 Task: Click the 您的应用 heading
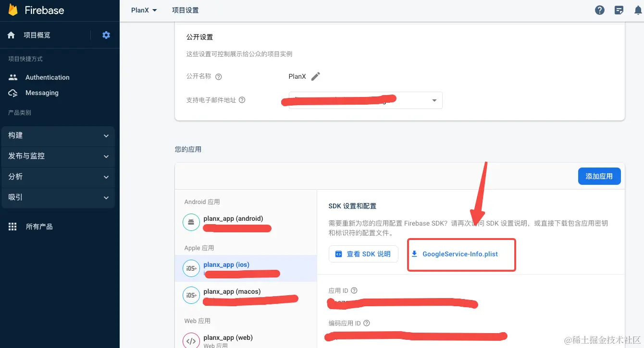188,149
